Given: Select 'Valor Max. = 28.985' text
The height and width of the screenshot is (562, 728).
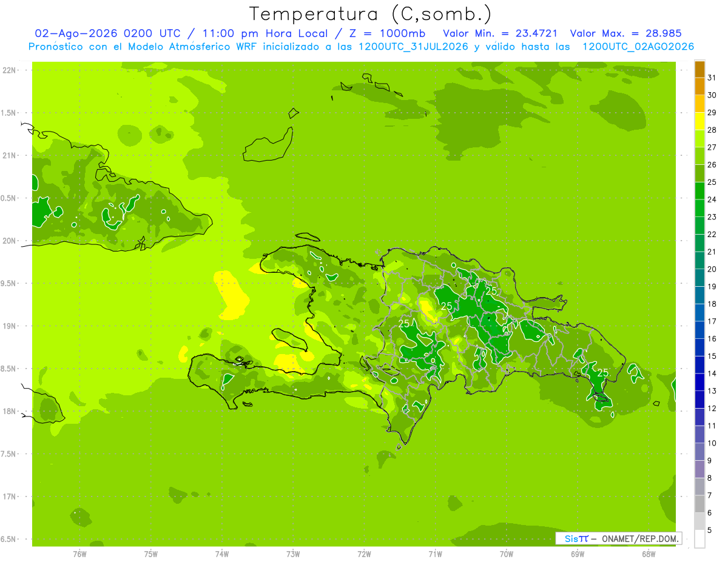Looking at the screenshot, I should coord(625,33).
